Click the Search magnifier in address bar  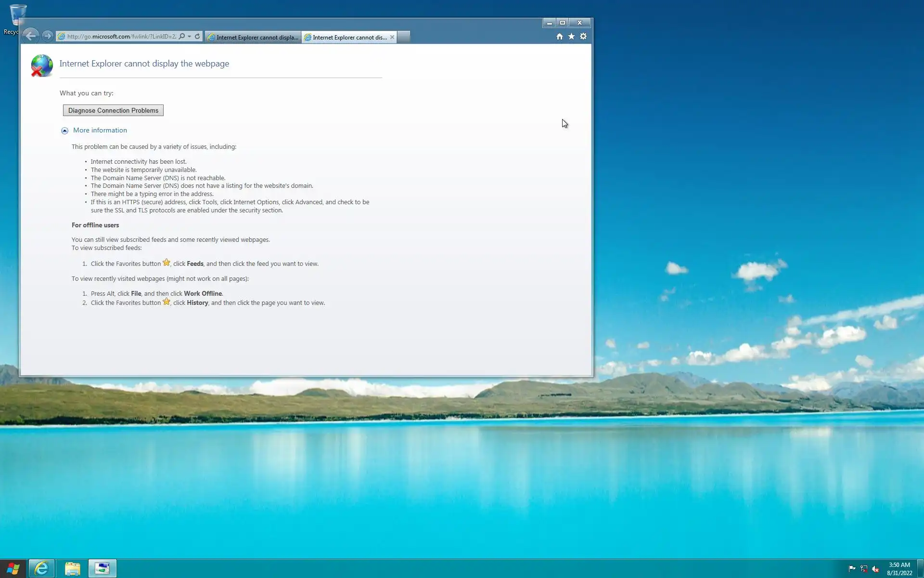[182, 37]
